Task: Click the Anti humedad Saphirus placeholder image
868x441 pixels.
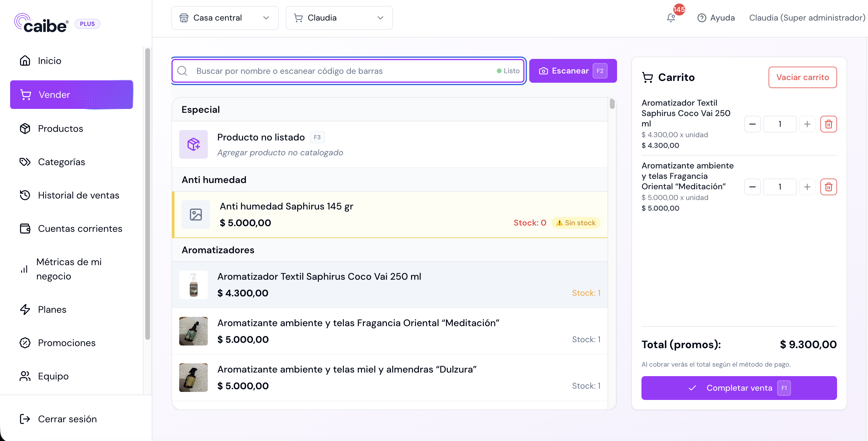Action: [x=196, y=215]
